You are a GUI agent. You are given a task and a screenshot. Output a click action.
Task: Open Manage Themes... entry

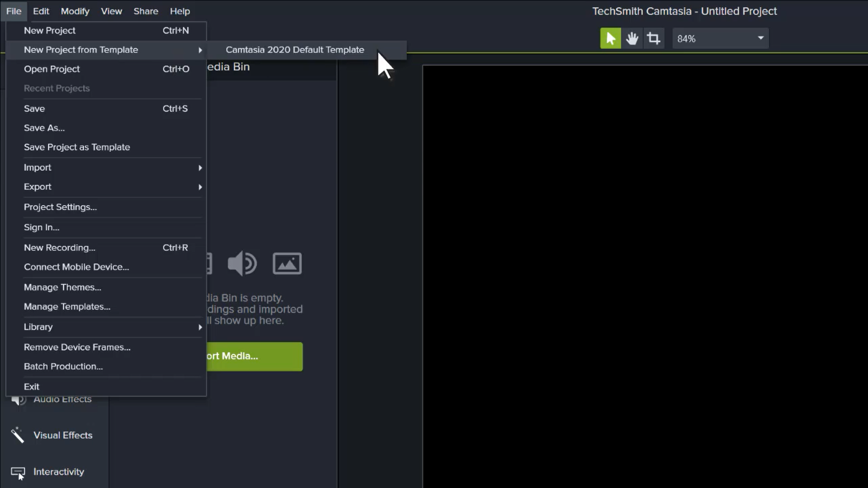point(106,287)
